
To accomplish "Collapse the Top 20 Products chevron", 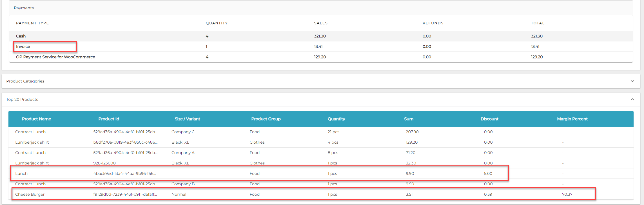I will [x=632, y=99].
